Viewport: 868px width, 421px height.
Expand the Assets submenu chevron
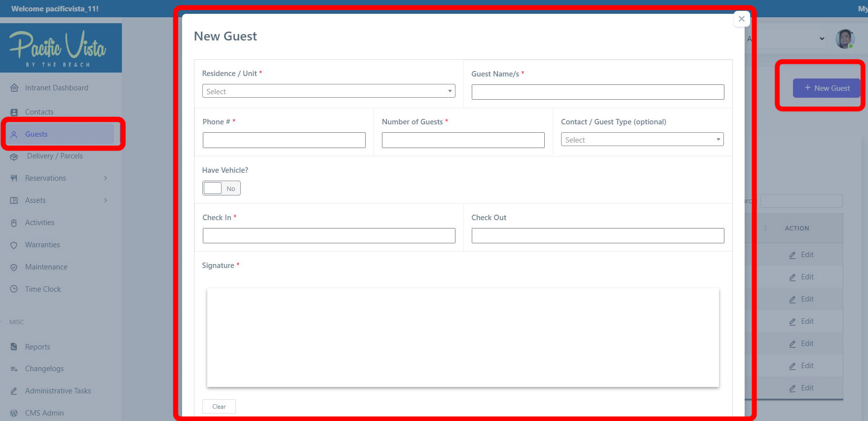(105, 200)
